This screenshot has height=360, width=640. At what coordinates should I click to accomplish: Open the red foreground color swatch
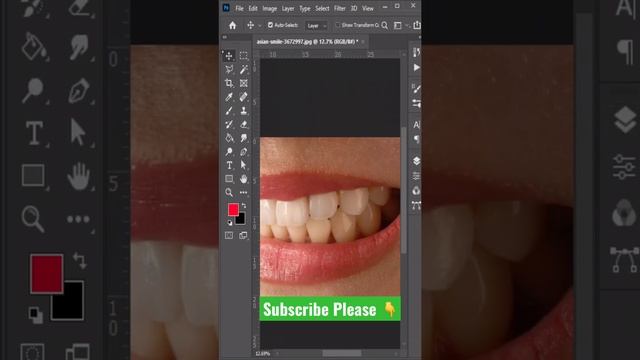point(233,210)
